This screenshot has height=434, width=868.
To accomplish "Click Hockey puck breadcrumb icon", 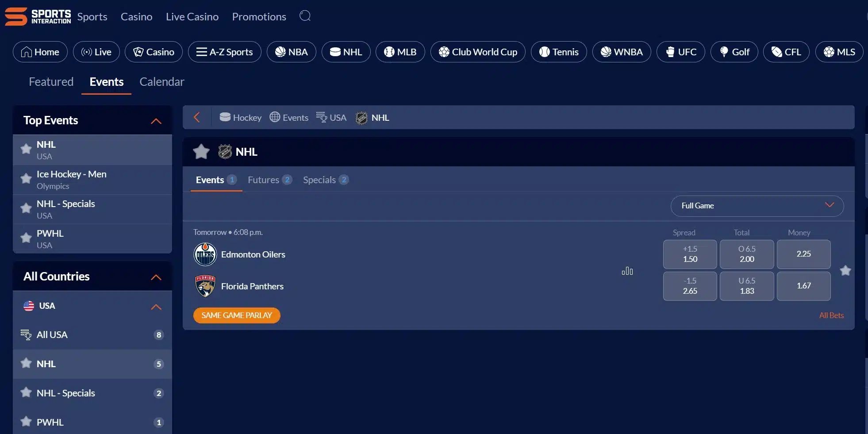I will tap(225, 117).
